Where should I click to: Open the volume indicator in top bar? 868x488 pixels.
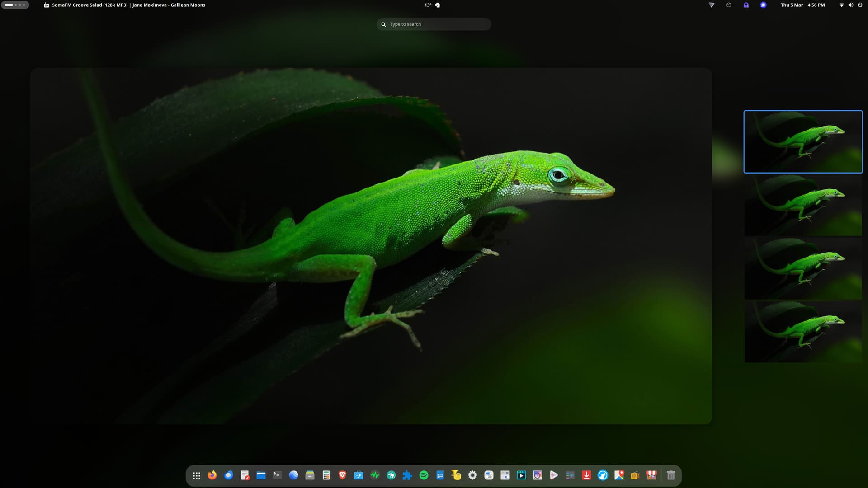(x=851, y=5)
